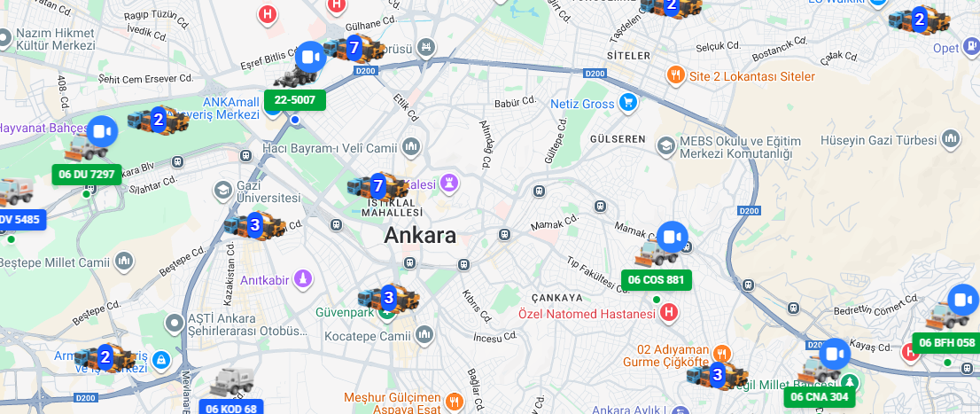Click the Anıtkabir monument marker
The height and width of the screenshot is (414, 980).
point(302,279)
